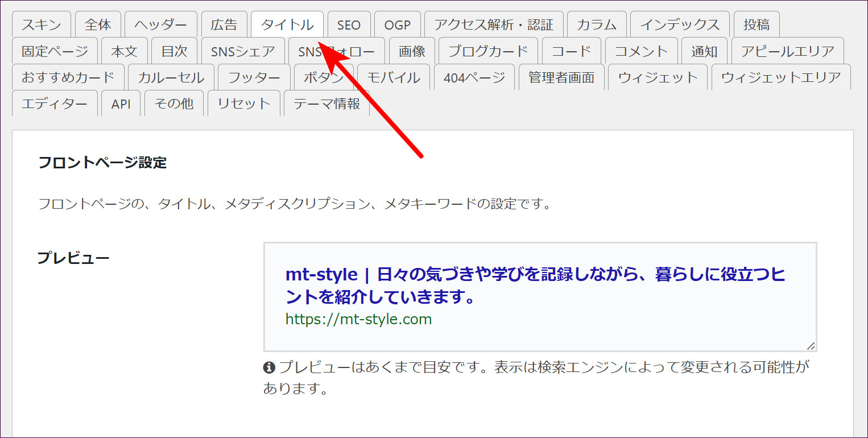Click the フロントページ設定 heading
Screen dimensions: 868x438
click(102, 163)
